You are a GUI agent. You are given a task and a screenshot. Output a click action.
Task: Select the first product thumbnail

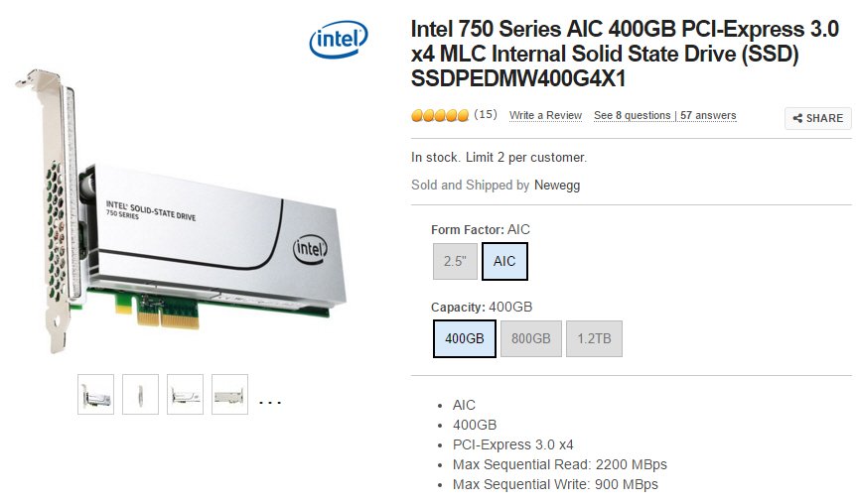pos(96,394)
